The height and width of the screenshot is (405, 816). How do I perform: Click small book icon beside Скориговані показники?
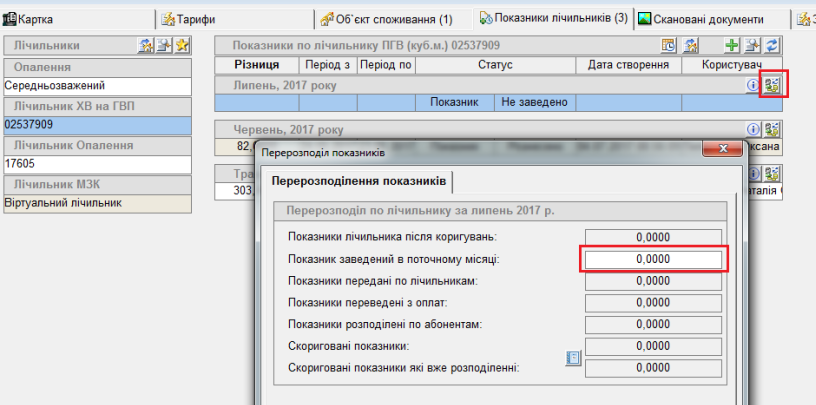tap(574, 357)
